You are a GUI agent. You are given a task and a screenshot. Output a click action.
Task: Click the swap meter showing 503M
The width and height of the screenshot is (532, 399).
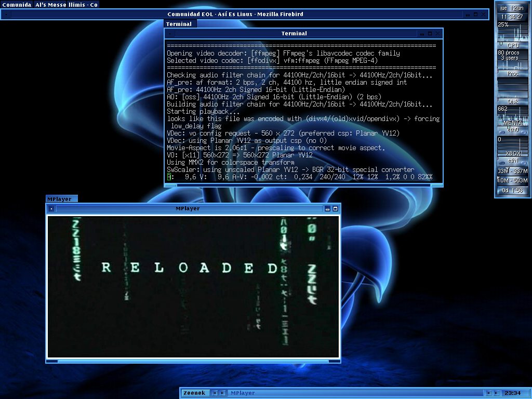tap(513, 180)
